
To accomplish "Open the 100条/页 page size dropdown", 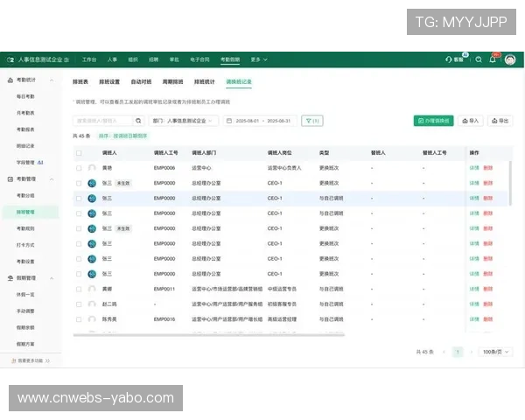I will [495, 352].
